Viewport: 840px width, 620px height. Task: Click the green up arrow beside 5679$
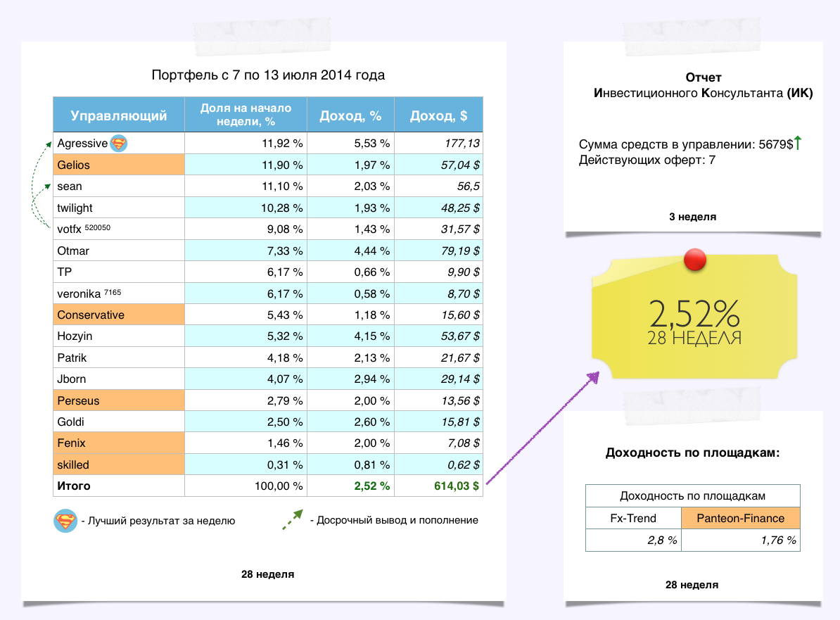tap(798, 143)
